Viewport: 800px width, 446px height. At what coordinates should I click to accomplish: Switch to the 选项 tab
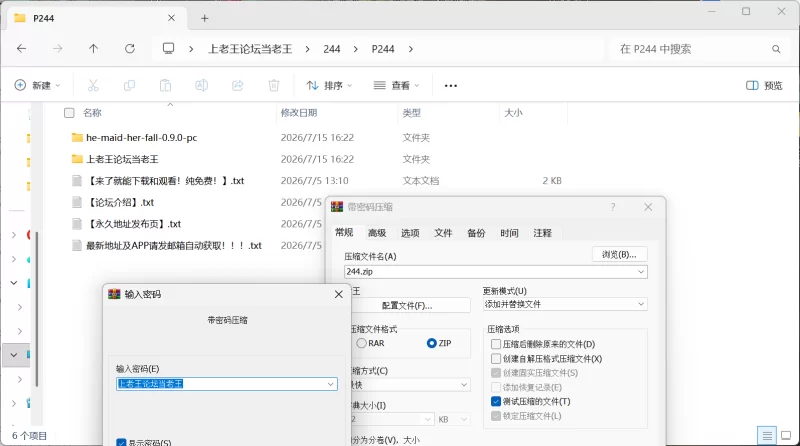410,233
